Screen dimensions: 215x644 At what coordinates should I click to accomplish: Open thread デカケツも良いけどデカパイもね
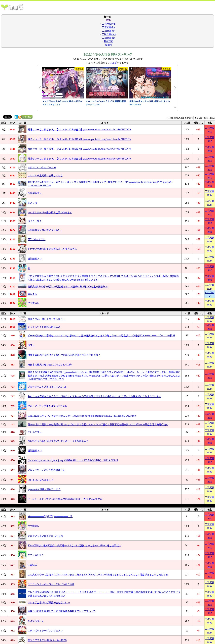tap(45, 536)
